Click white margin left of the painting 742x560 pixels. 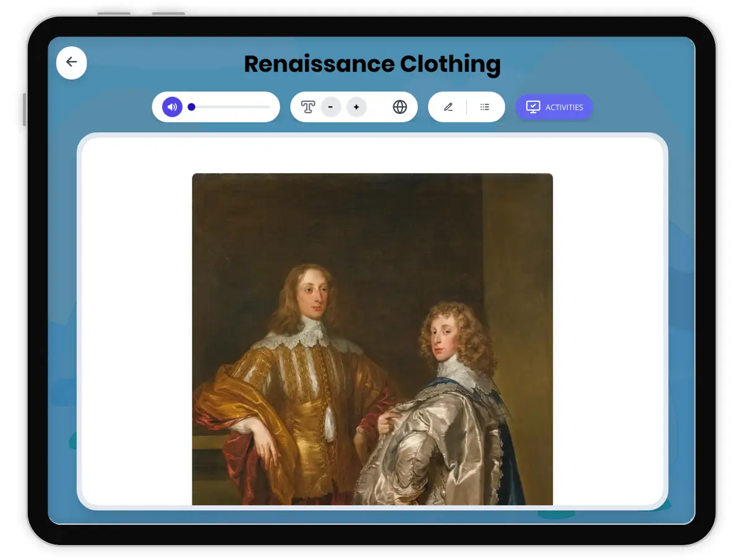pos(136,321)
